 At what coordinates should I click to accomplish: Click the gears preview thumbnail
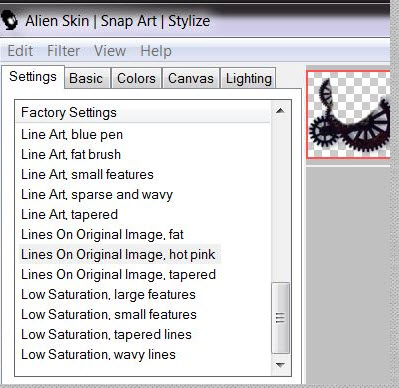(x=348, y=114)
